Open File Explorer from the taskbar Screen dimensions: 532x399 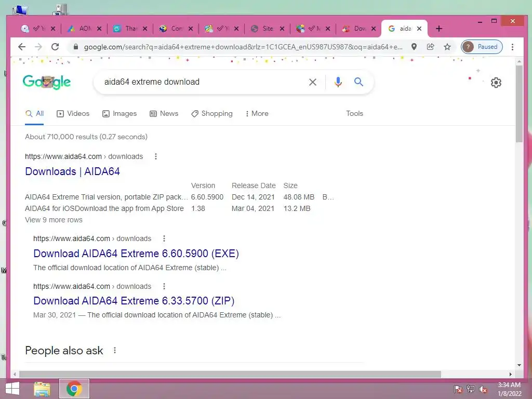(x=42, y=389)
